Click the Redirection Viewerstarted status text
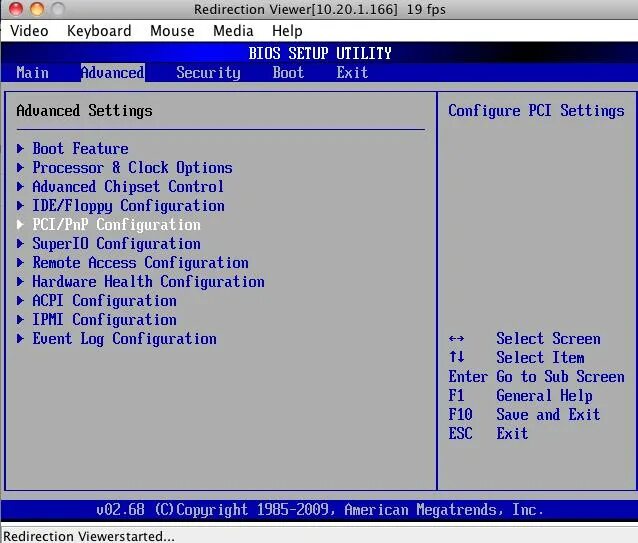Screen dimensions: 638x543 coord(89,536)
